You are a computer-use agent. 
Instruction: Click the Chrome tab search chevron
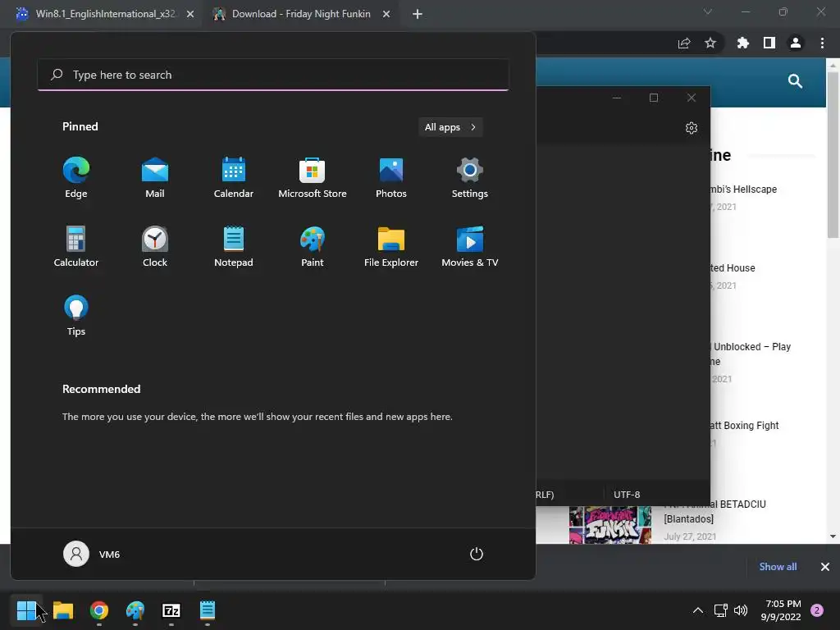coord(708,11)
